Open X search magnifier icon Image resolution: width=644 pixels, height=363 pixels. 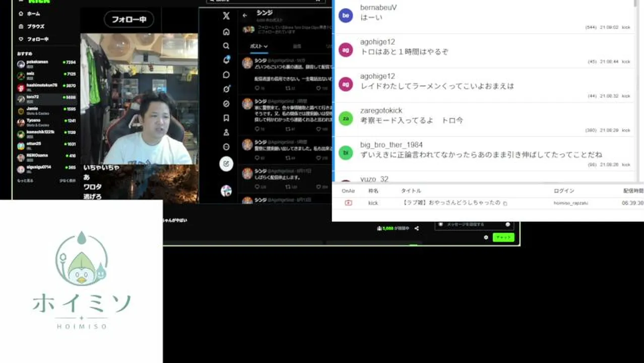226,46
